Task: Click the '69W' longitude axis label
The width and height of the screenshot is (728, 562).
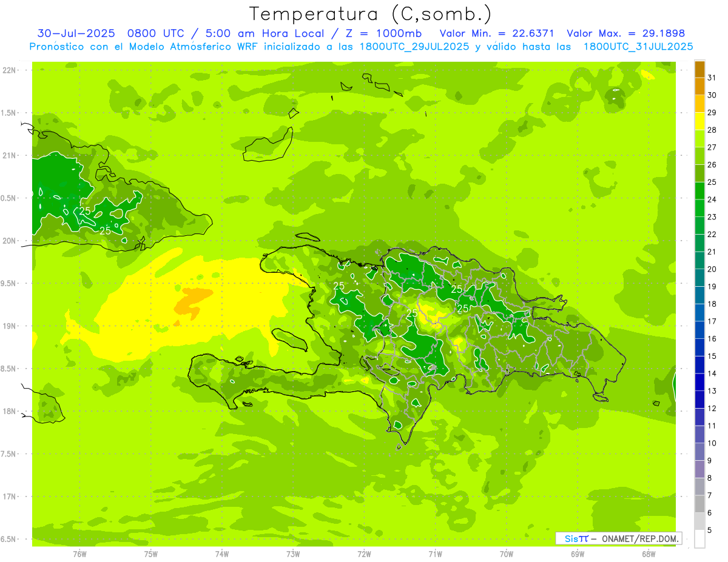Action: click(x=578, y=554)
